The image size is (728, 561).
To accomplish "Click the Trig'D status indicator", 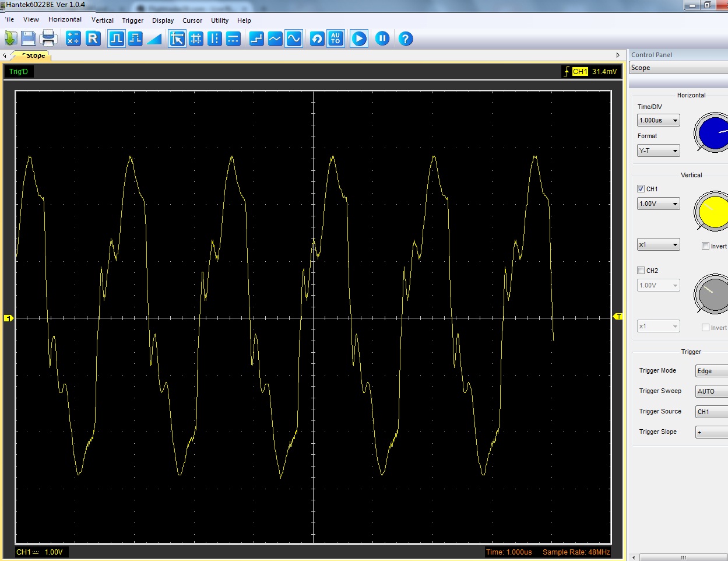I will tap(19, 72).
